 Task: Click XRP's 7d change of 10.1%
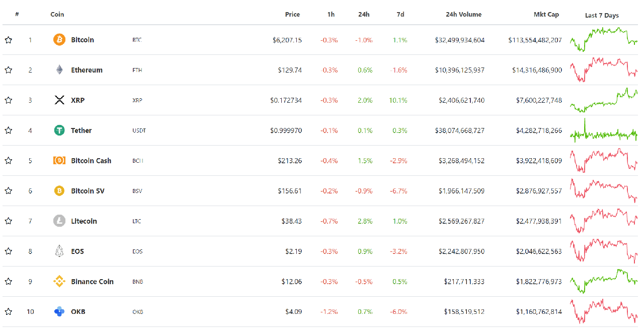pos(398,100)
